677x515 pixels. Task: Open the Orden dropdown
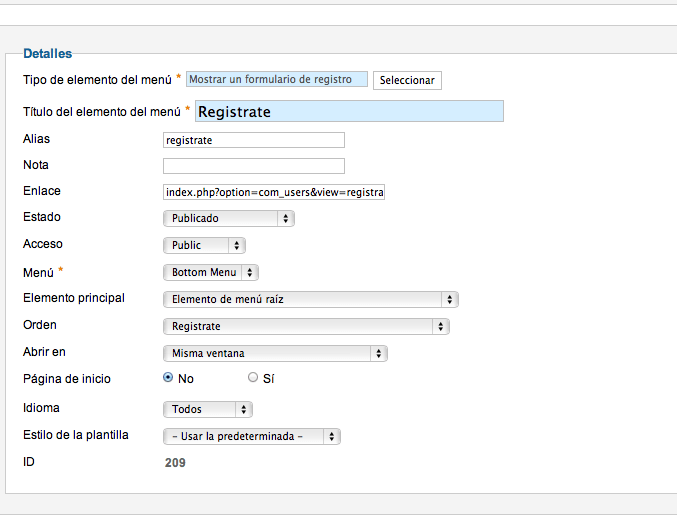click(x=307, y=326)
